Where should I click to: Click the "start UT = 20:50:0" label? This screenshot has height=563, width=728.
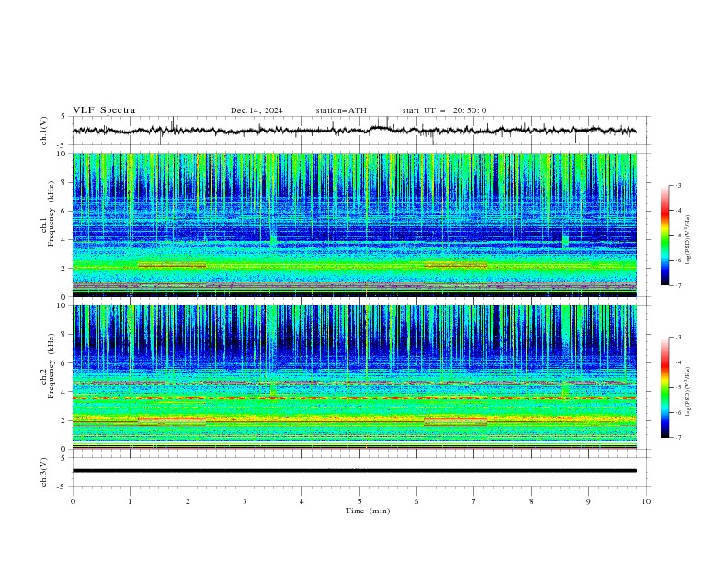tap(444, 110)
